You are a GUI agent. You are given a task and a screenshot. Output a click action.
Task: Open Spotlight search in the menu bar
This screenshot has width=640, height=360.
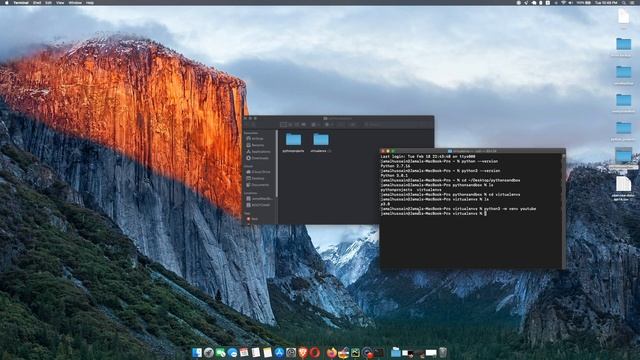(x=624, y=2)
